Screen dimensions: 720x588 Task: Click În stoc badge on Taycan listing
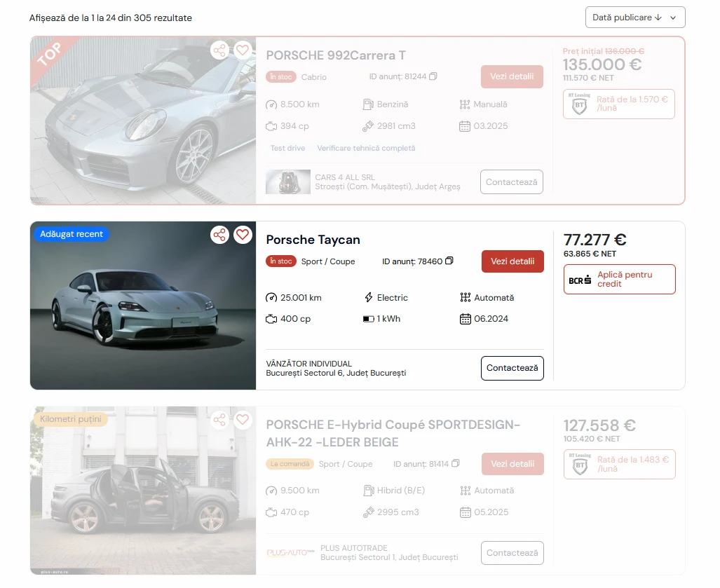click(x=281, y=261)
